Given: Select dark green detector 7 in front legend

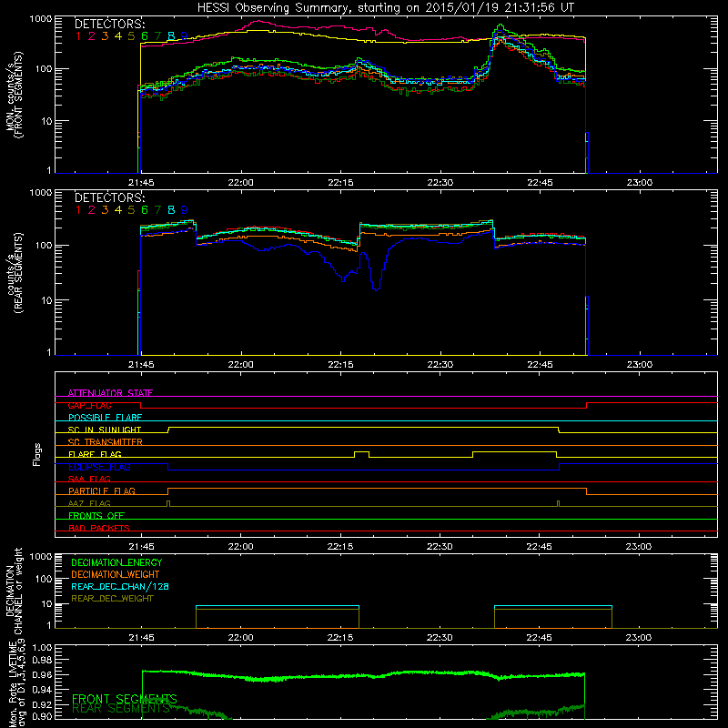Looking at the screenshot, I should pos(157,36).
